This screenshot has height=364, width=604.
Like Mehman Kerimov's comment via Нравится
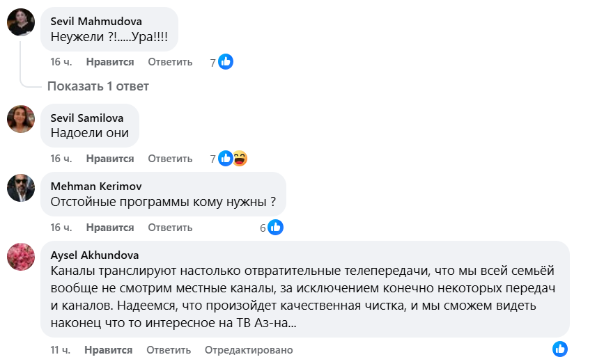tap(110, 228)
